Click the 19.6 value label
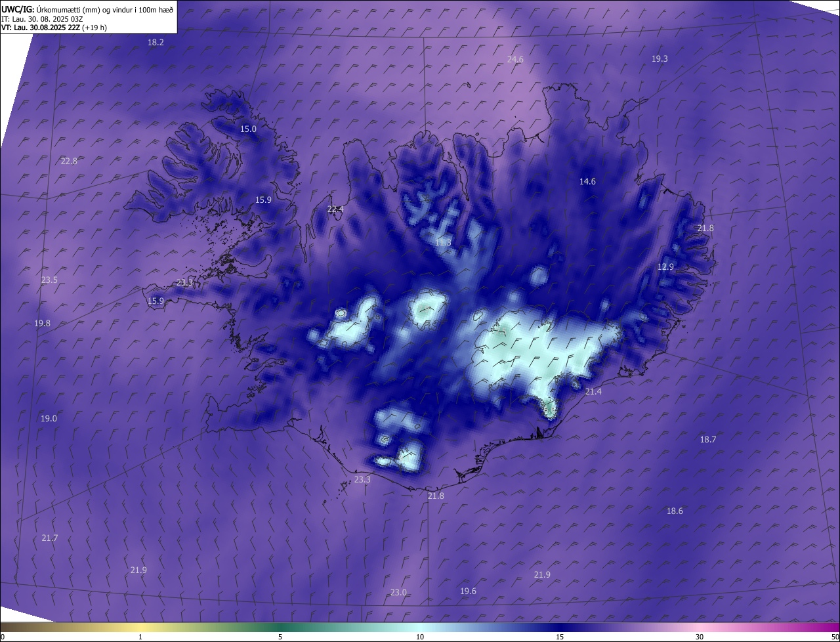This screenshot has height=642, width=840. pyautogui.click(x=468, y=591)
